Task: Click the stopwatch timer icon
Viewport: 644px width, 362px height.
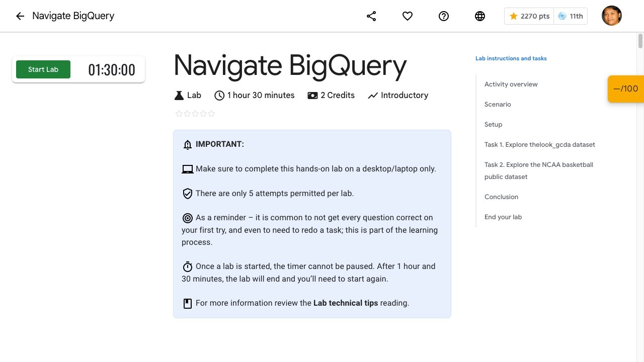Action: 188,266
